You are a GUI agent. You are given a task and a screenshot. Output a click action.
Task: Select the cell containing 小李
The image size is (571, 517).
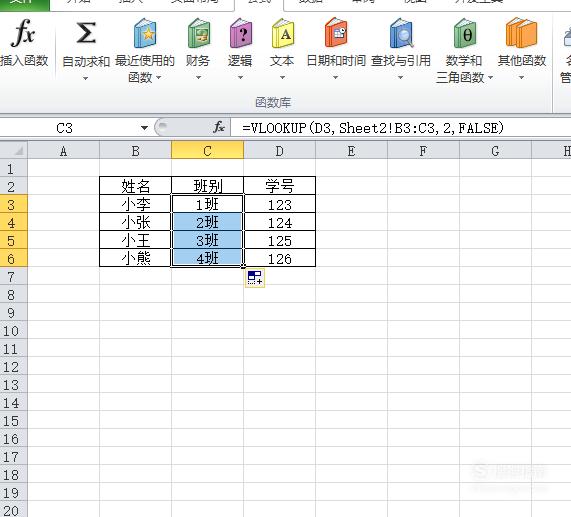[x=135, y=204]
